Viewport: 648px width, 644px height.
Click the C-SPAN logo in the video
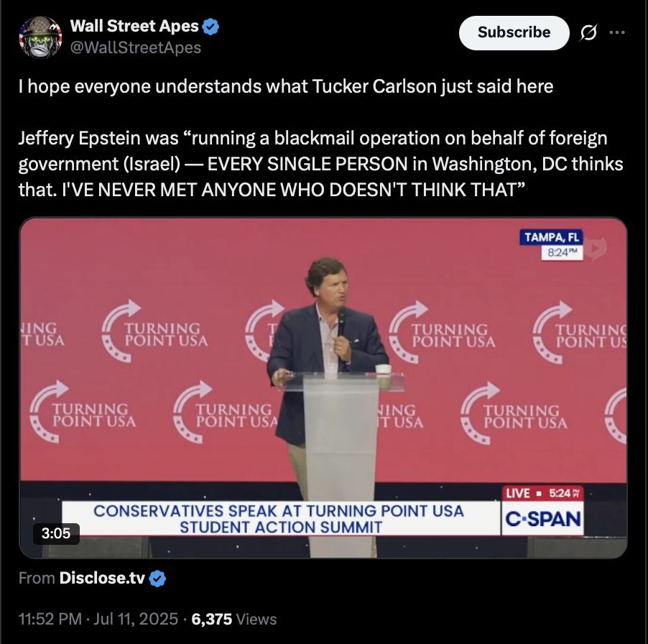(542, 519)
